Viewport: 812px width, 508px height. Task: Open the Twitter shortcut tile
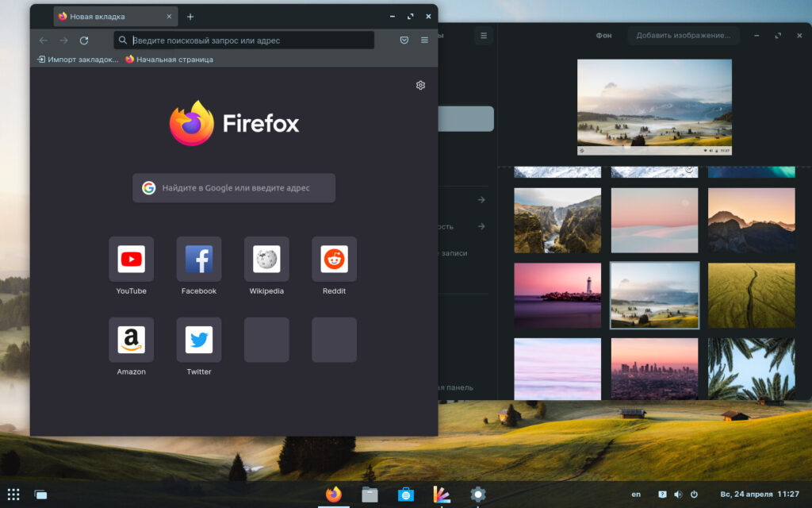click(x=199, y=341)
